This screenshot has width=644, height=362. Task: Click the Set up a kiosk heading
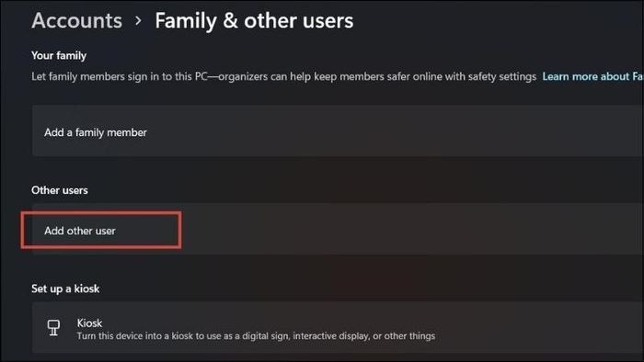[65, 288]
